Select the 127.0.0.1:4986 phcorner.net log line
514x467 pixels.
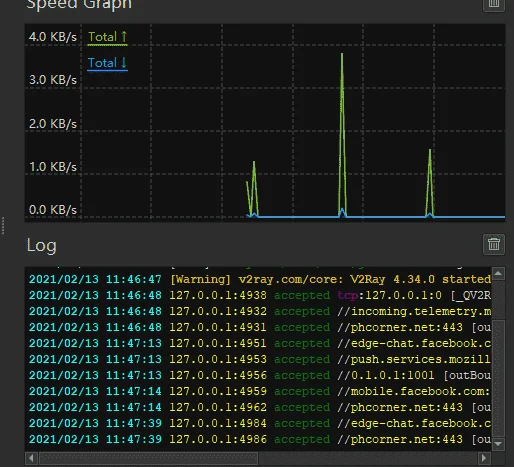click(260, 439)
